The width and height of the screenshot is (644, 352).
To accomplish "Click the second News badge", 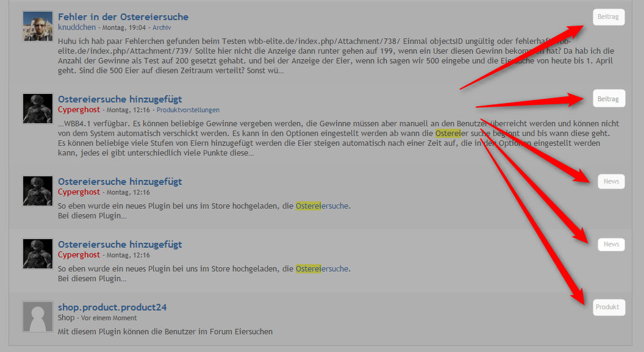I will click(611, 244).
